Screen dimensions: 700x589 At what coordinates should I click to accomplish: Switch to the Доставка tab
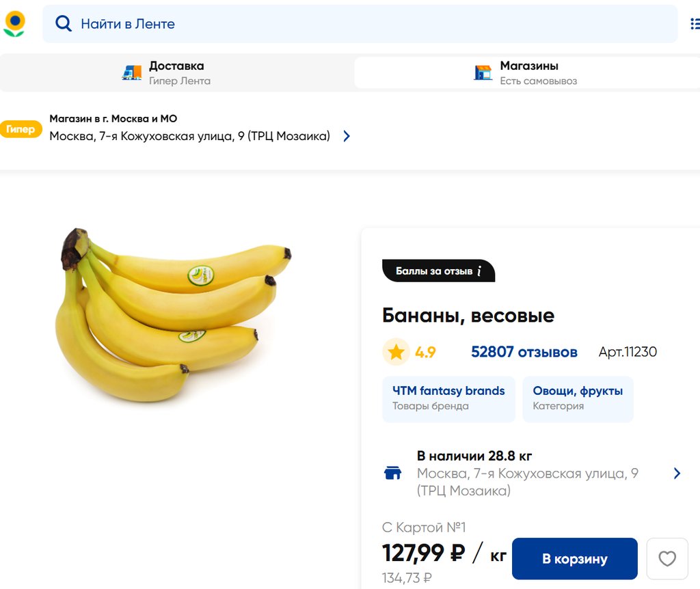click(177, 72)
